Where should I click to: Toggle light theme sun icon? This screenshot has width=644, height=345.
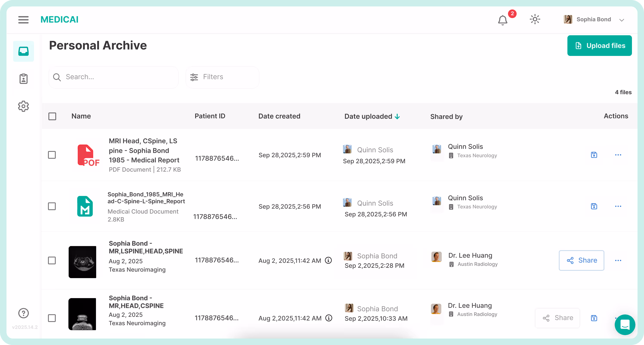[x=535, y=20]
